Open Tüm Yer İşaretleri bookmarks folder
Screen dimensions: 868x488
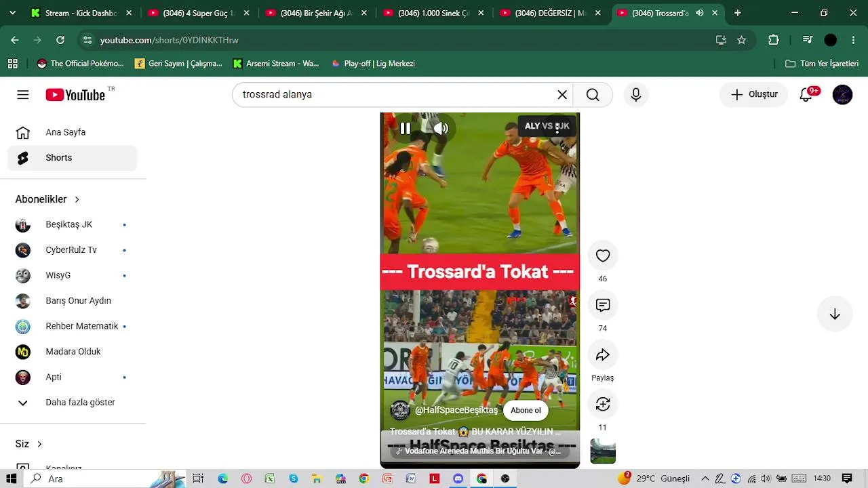coord(822,64)
